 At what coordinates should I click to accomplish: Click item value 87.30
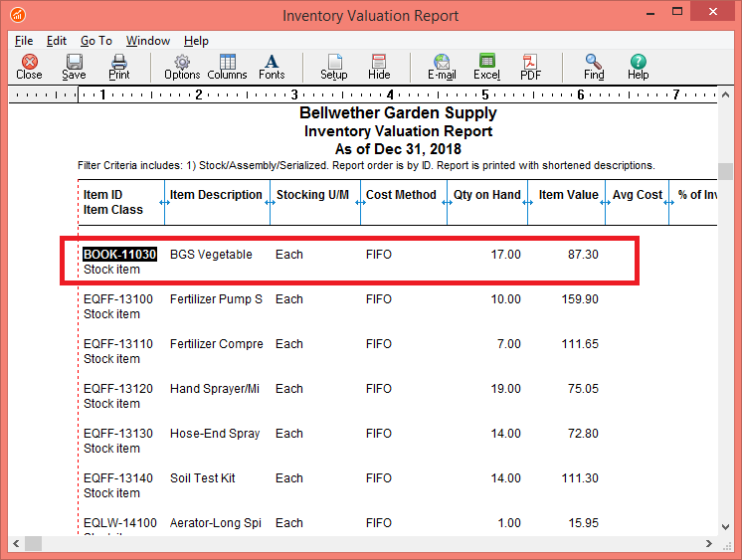(583, 255)
